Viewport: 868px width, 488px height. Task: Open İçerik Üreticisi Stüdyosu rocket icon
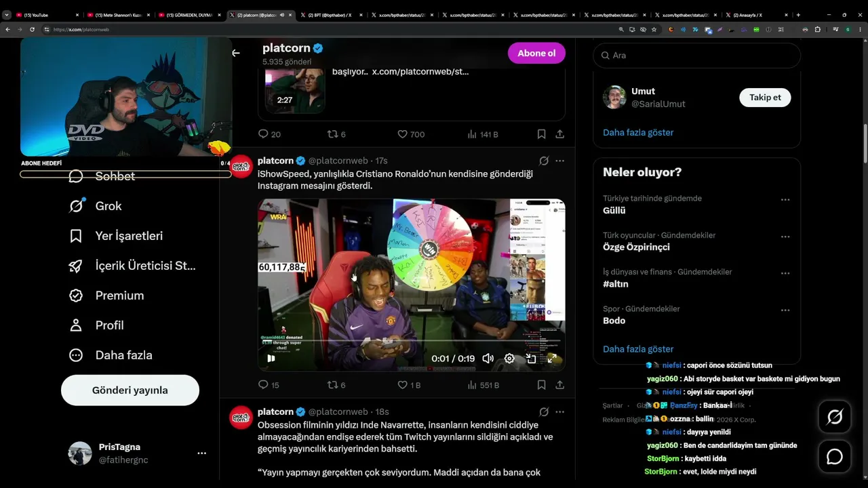[76, 266]
